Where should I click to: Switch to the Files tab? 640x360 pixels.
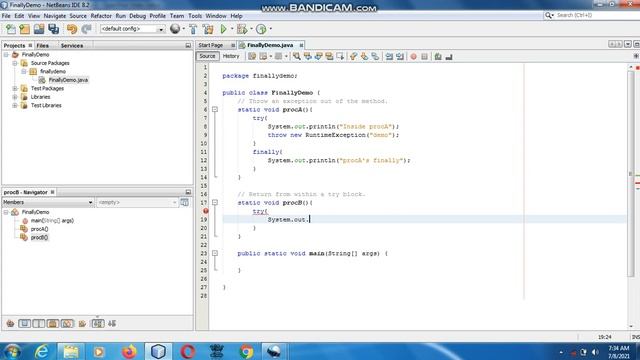click(42, 46)
